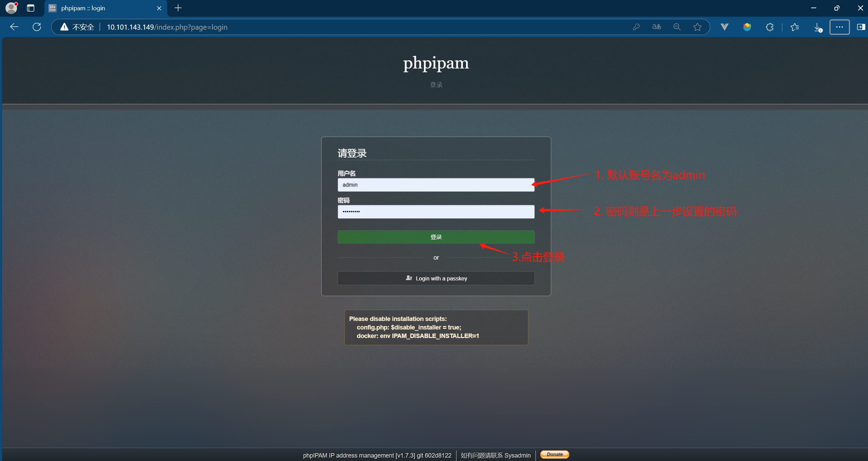Viewport: 868px width, 461px height.
Task: Reload the phpipam login page
Action: click(x=36, y=27)
